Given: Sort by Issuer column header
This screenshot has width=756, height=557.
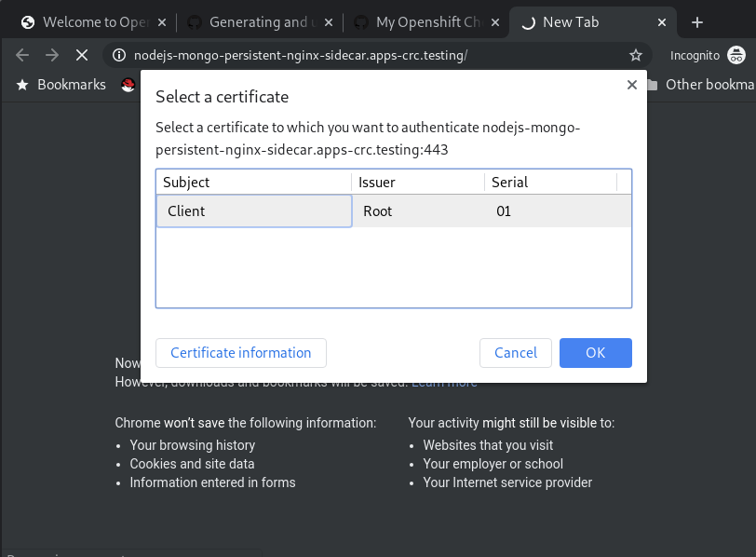Looking at the screenshot, I should [x=418, y=183].
